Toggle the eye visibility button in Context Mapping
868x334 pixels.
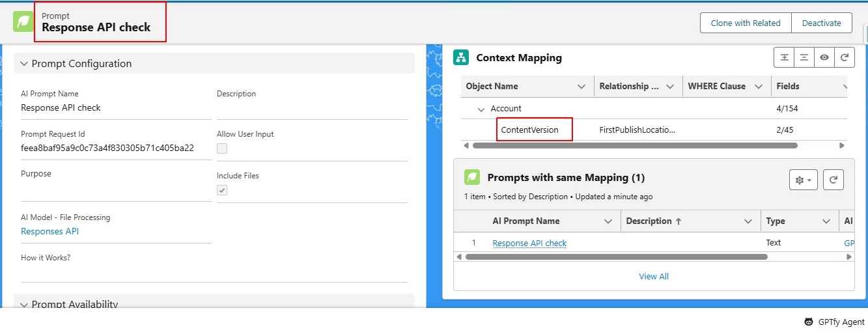click(824, 57)
